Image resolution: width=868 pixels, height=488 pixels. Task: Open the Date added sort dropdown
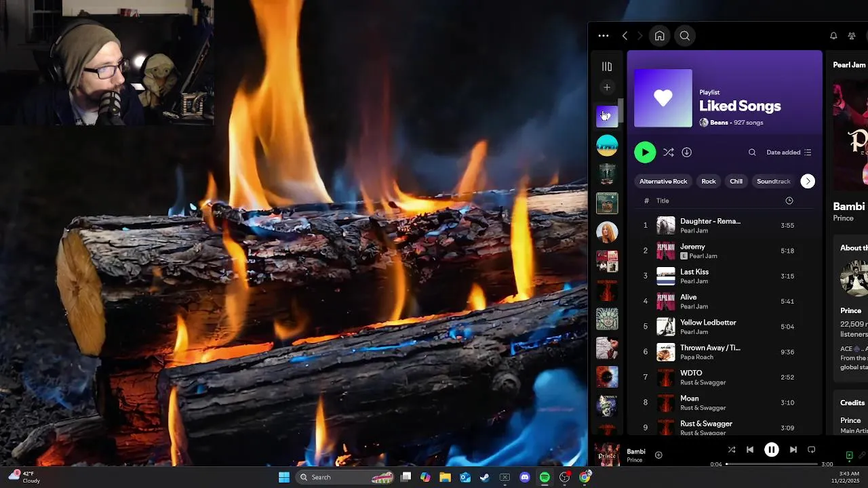[x=789, y=152]
